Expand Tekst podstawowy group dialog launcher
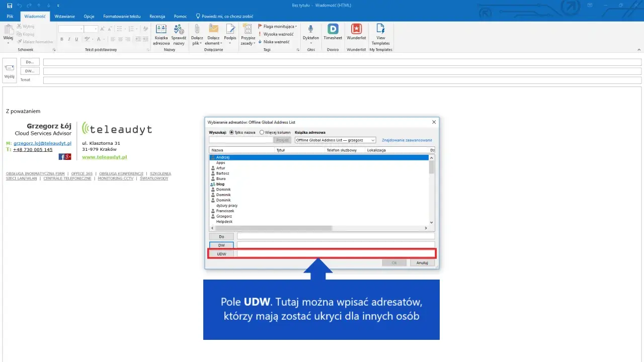644x362 pixels. 148,50
